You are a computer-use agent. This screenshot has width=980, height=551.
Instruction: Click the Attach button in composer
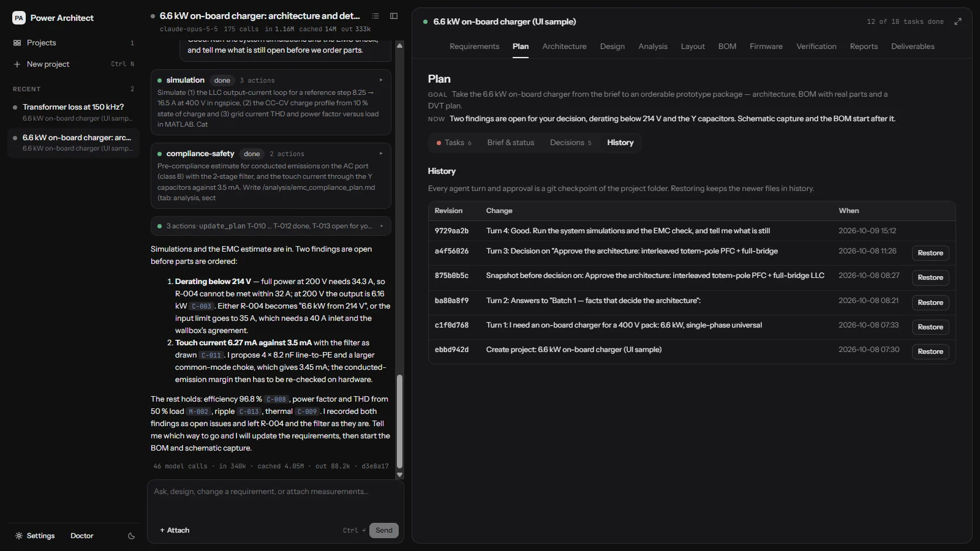[175, 530]
